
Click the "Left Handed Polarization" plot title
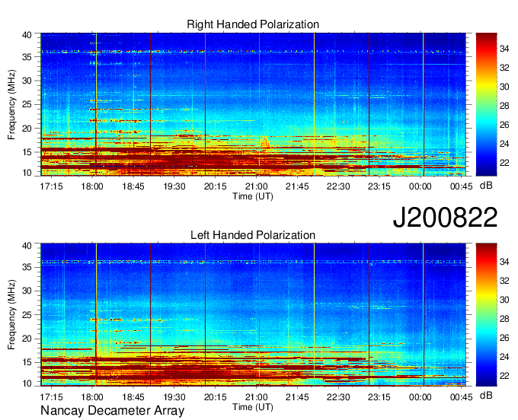point(253,235)
